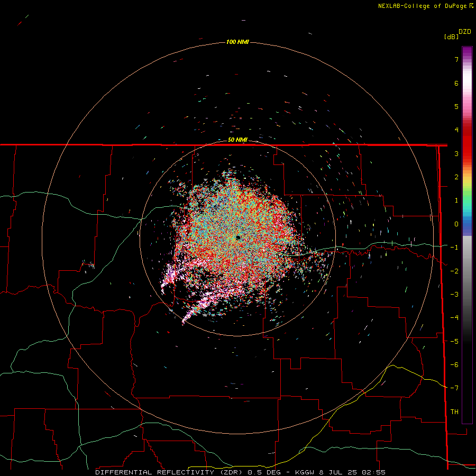Click the 2 value on the color scale
476x476 pixels.
coord(456,177)
